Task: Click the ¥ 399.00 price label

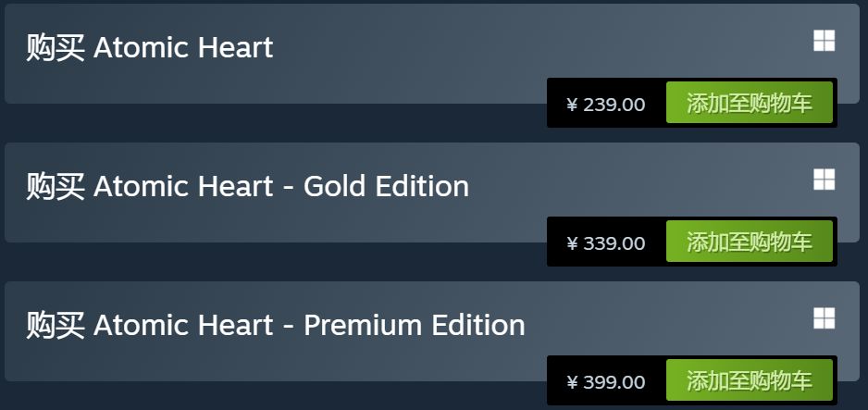Action: [x=606, y=382]
